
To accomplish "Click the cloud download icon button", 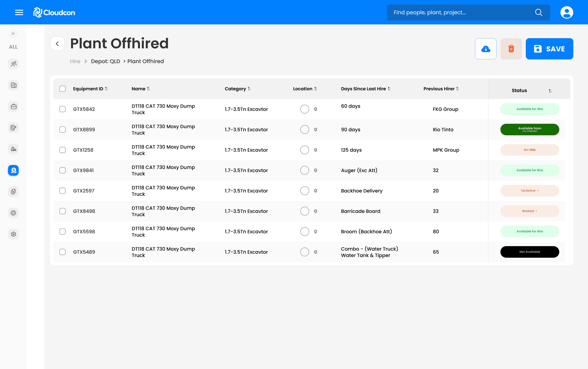I will pos(486,49).
